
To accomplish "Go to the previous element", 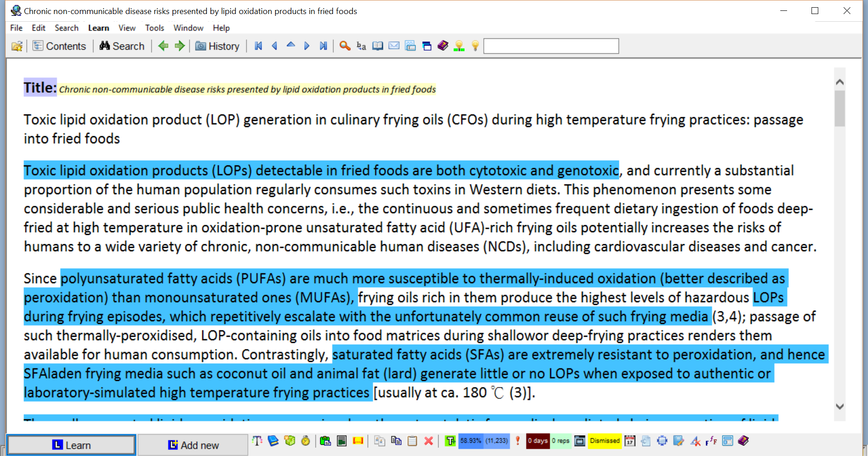I will point(274,46).
